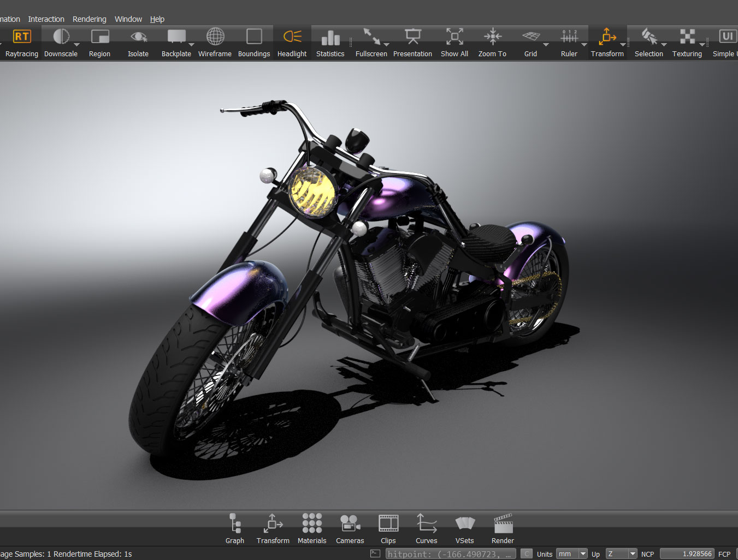Open the Rendering menu
738x560 pixels.
coord(90,19)
